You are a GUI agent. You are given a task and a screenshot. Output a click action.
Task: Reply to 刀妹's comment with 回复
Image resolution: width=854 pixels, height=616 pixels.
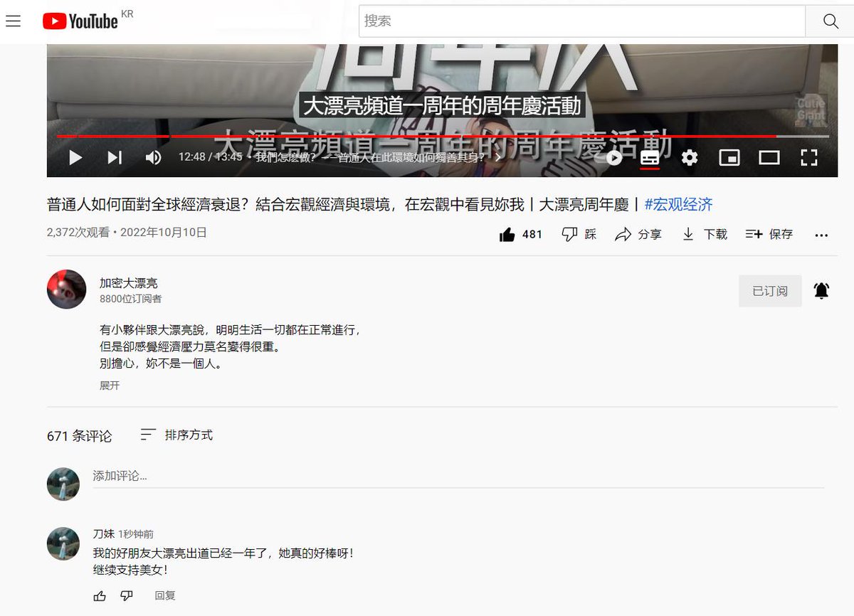165,595
